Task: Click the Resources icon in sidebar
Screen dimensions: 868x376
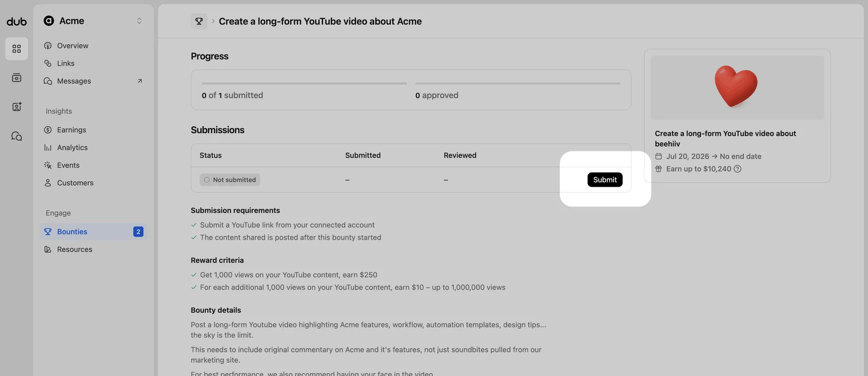Action: pyautogui.click(x=48, y=249)
